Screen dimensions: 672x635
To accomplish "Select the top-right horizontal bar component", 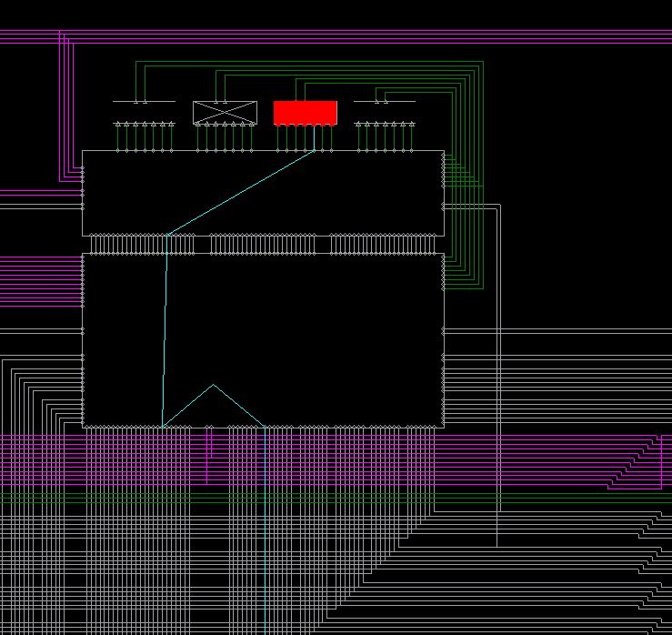I will pos(384,101).
